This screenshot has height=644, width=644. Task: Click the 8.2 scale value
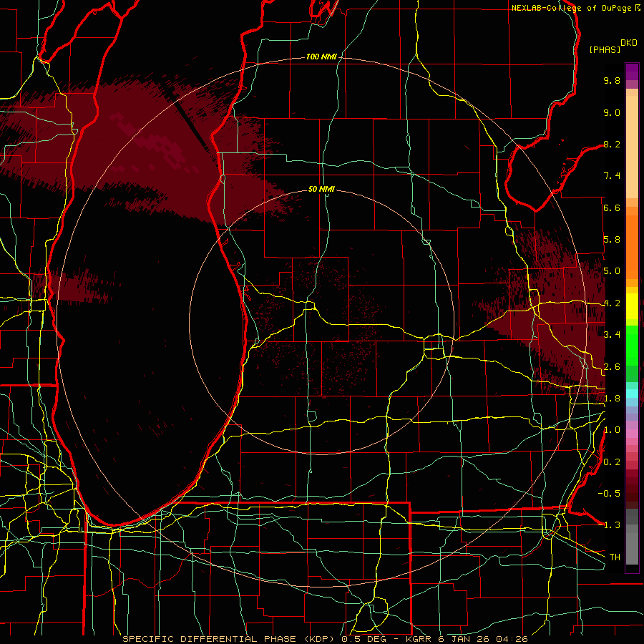tap(612, 144)
